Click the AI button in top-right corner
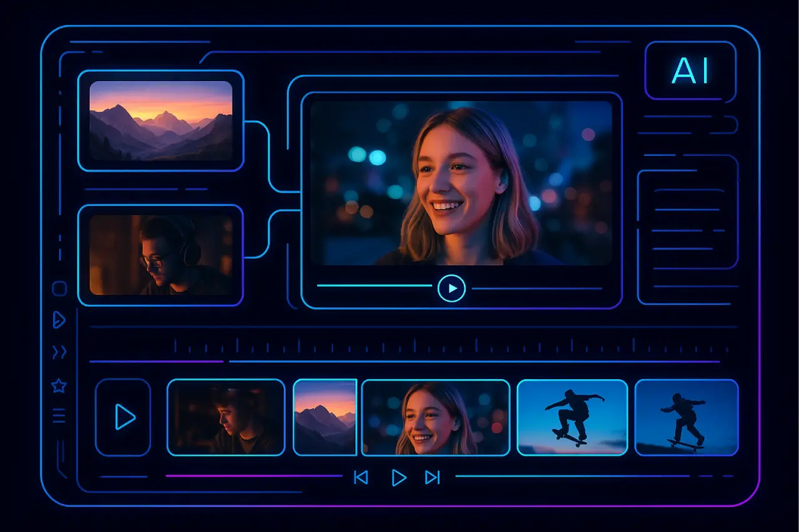799x532 pixels. pos(690,70)
